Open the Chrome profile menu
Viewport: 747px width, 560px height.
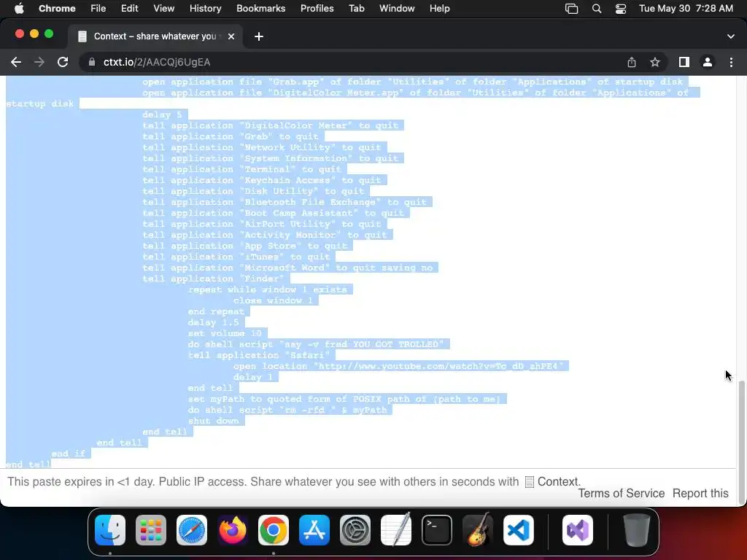point(708,62)
